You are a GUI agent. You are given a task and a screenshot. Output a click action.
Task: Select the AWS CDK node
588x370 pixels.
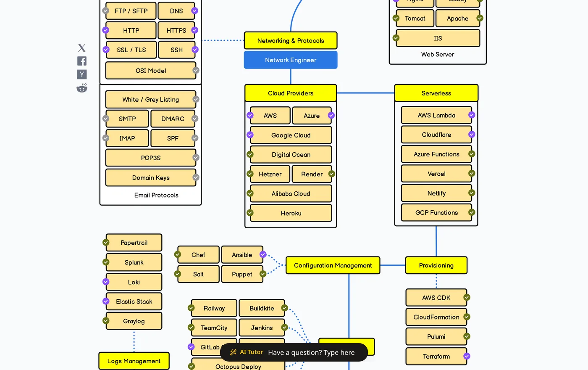pos(436,298)
